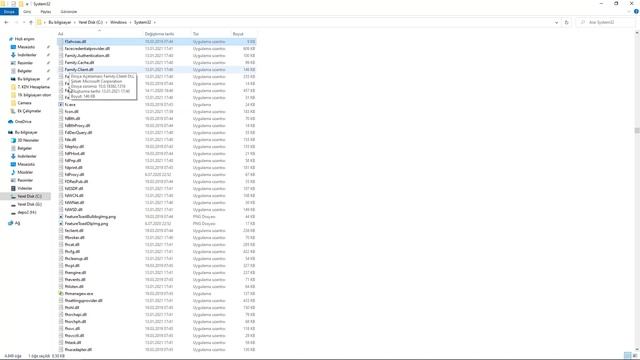Click the OneDrive cloud icon

click(x=11, y=122)
